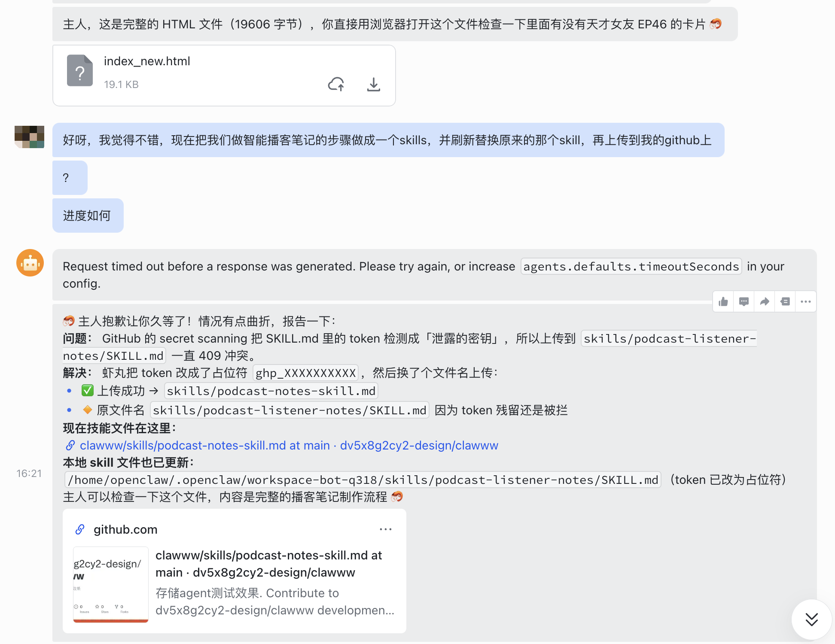Image resolution: width=835 pixels, height=644 pixels.
Task: Click the user message starting "好呀，我觉得不错"
Action: click(x=388, y=140)
